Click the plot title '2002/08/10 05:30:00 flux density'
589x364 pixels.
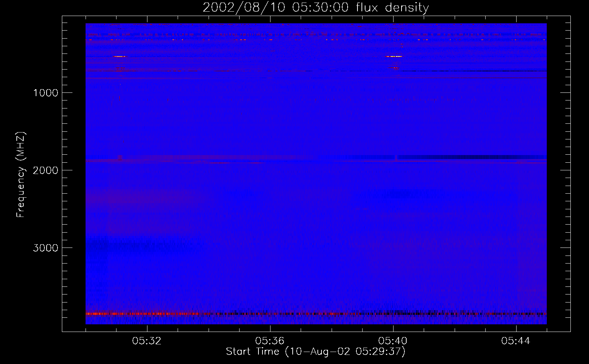point(316,8)
